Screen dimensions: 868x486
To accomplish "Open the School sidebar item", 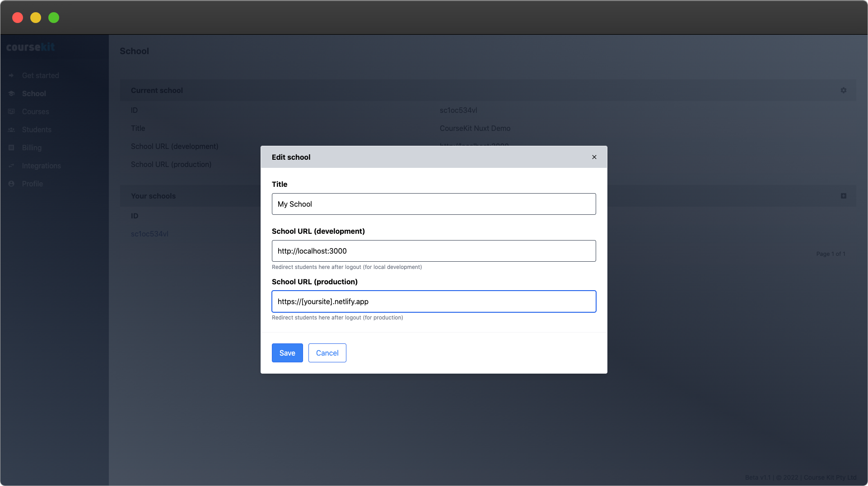I will [34, 93].
